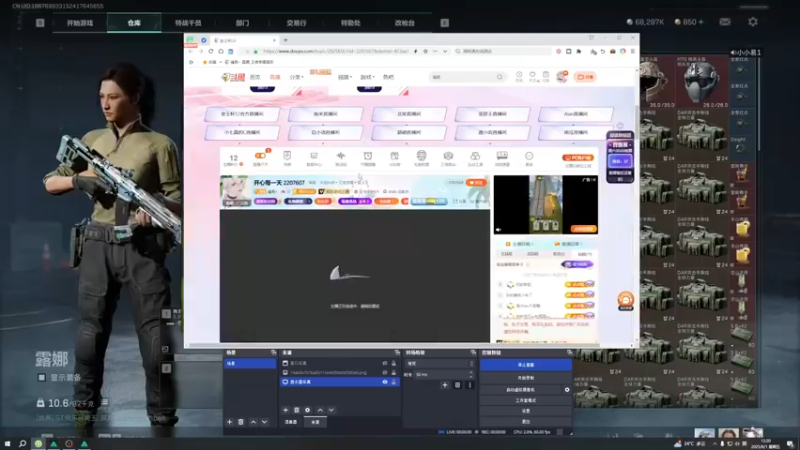This screenshot has height=450, width=800.
Task: Add a new OBS scene with plus icon
Action: (230, 422)
